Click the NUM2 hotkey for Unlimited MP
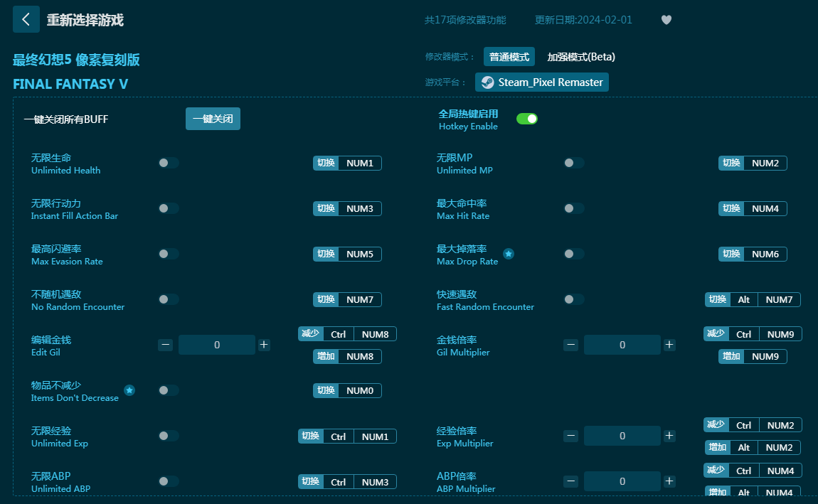Viewport: 818px width, 504px height. coord(753,163)
